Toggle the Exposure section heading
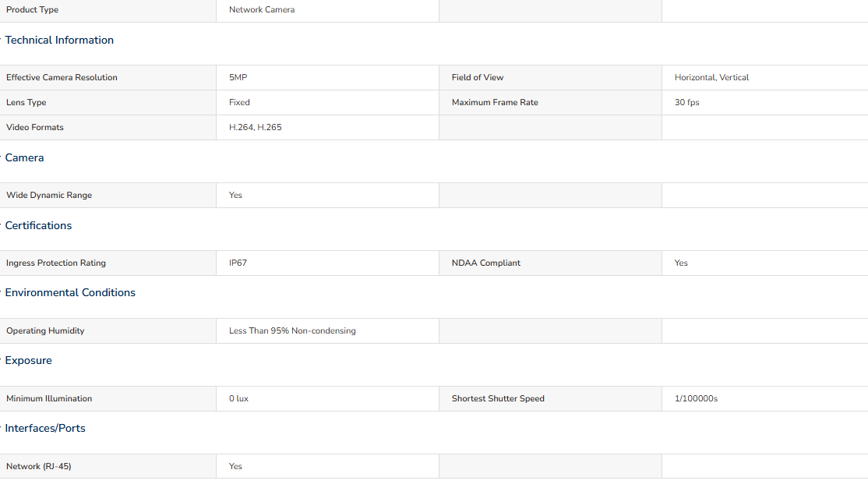Screen dimensions: 868x484 tap(28, 361)
